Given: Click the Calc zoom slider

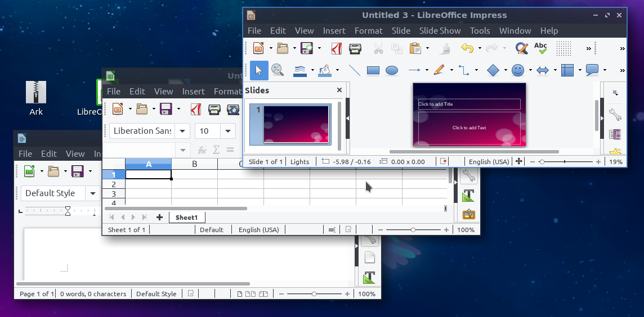Looking at the screenshot, I should coord(413,230).
